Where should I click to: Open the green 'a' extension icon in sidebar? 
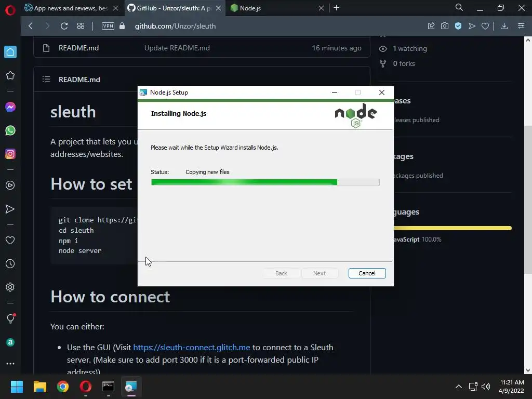10,342
